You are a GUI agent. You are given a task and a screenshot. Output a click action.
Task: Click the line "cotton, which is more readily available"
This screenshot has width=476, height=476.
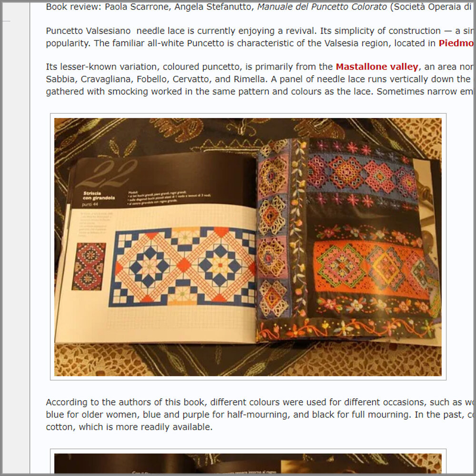point(129,427)
